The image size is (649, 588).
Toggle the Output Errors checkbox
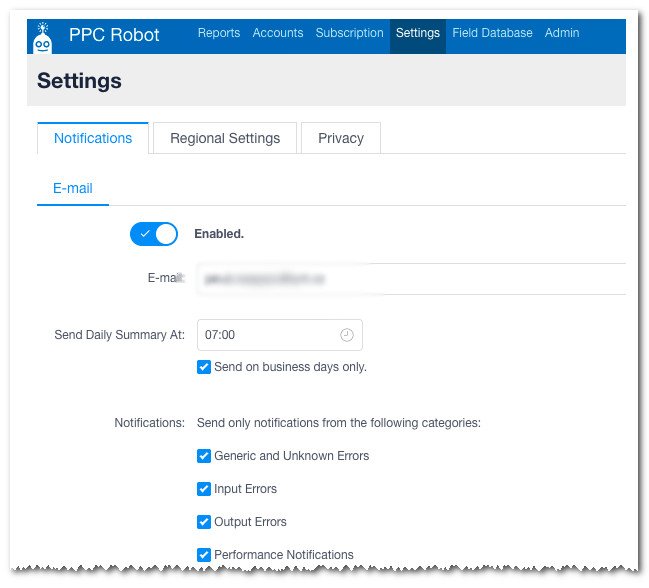pyautogui.click(x=204, y=522)
